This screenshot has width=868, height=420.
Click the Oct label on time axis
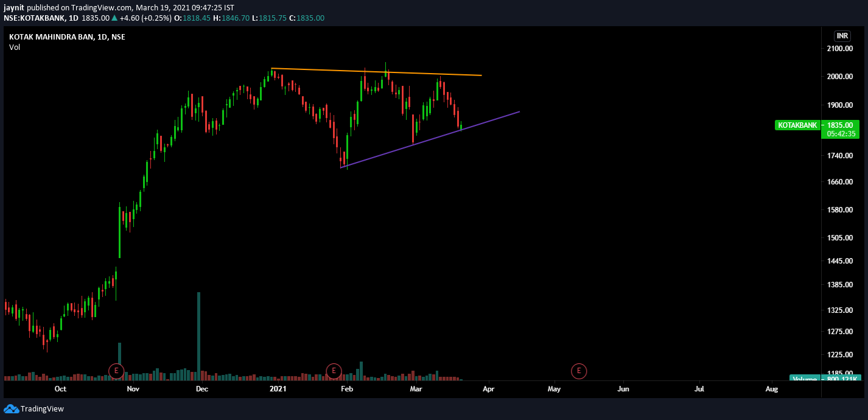[x=60, y=388]
